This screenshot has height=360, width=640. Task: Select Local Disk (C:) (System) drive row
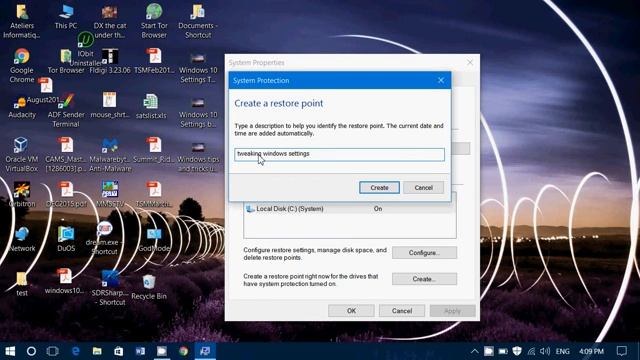(x=349, y=209)
